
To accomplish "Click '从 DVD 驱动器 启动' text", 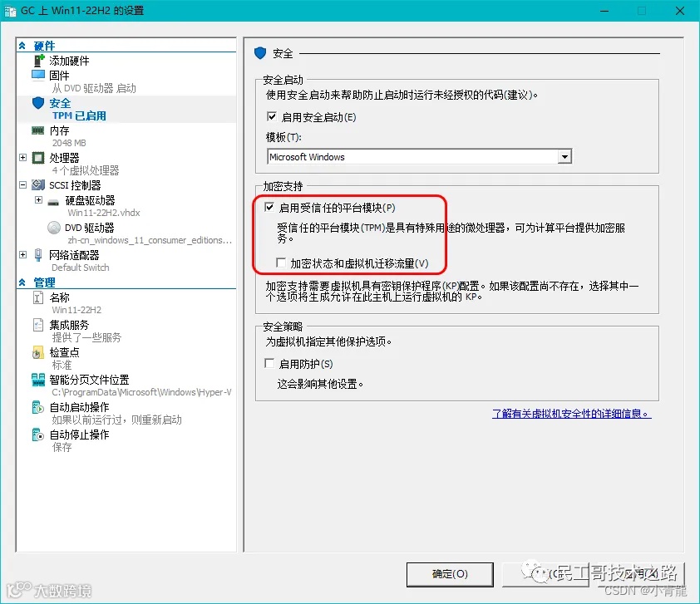I will [94, 88].
